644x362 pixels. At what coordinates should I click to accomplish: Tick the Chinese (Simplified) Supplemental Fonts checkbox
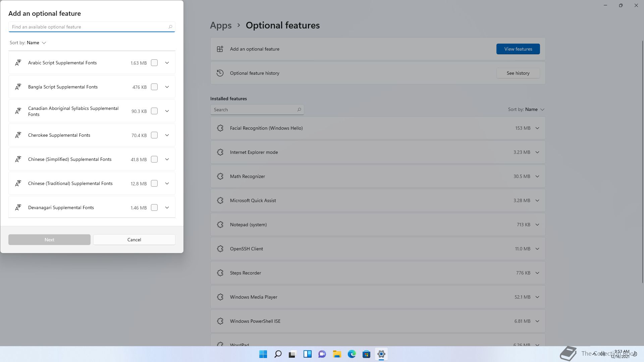click(x=154, y=159)
